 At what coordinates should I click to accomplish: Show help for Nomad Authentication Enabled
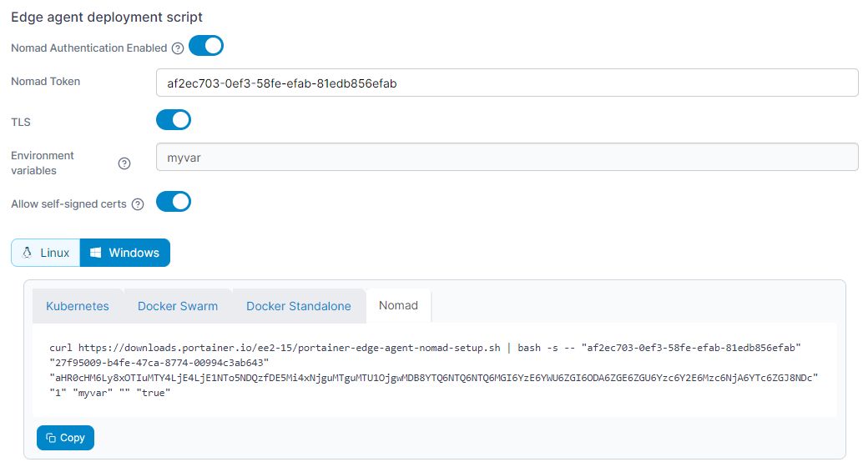[x=178, y=48]
